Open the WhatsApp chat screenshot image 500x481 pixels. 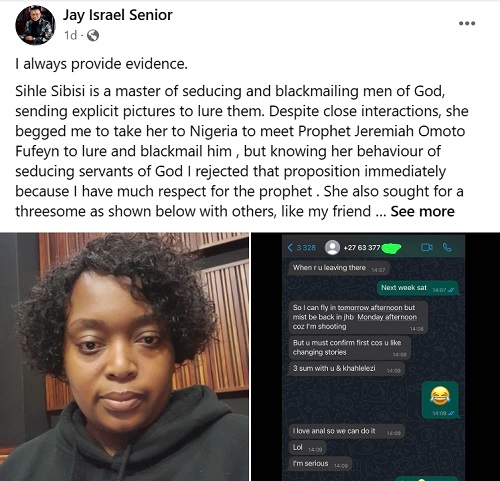[x=375, y=357]
